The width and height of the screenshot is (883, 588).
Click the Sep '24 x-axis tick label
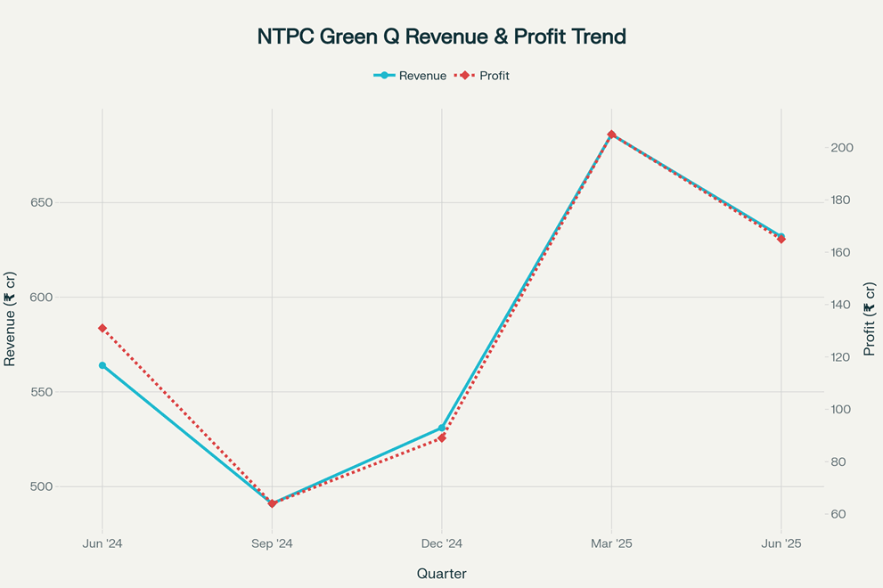[x=272, y=543]
